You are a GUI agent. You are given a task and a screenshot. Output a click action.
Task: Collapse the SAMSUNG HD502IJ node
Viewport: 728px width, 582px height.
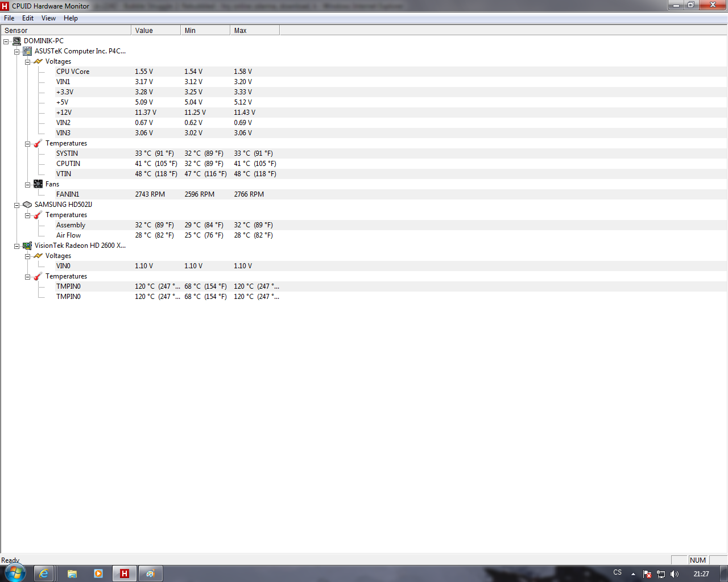click(x=17, y=205)
